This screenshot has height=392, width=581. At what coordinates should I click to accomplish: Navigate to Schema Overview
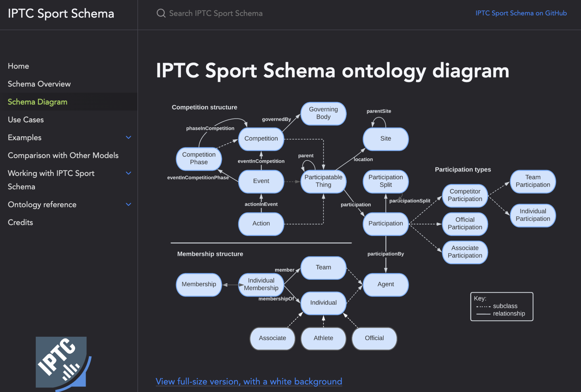point(39,84)
